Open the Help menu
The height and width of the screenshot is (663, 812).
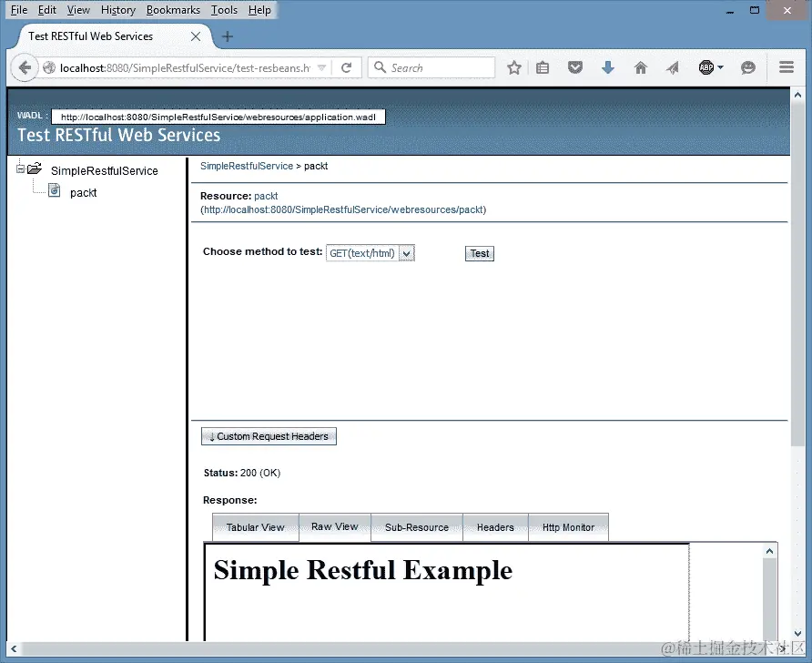pos(259,10)
